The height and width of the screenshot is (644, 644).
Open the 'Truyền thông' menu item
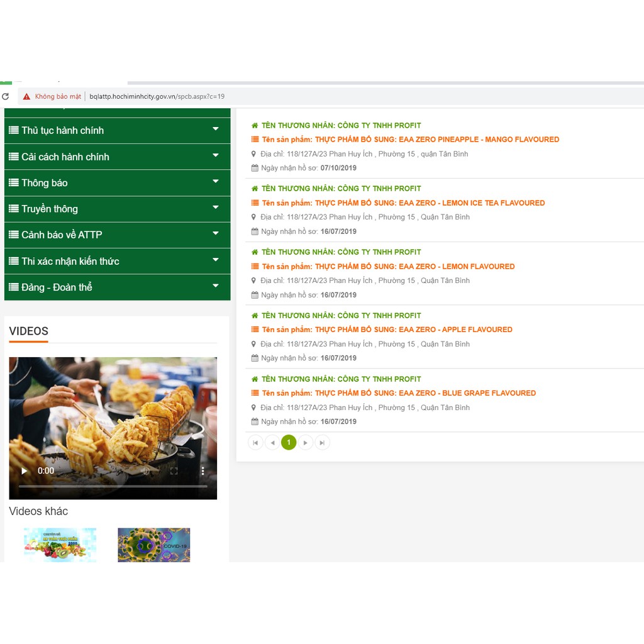point(50,209)
